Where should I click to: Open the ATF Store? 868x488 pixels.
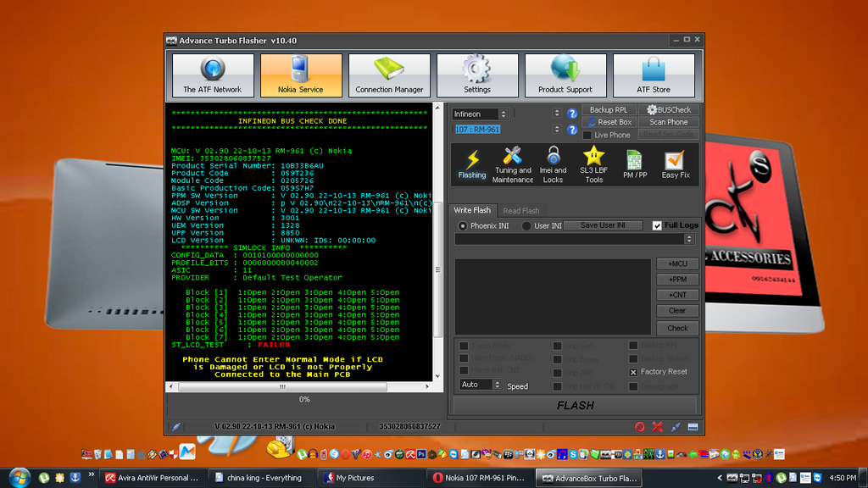pos(653,75)
